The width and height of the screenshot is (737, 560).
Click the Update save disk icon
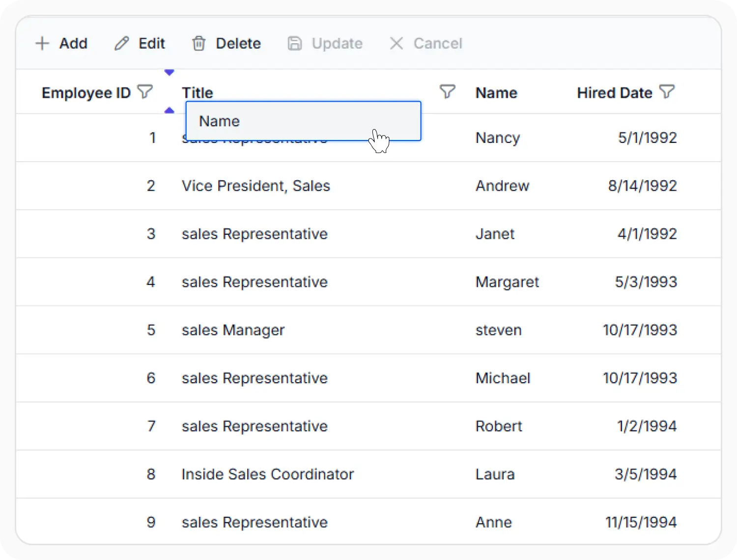click(x=294, y=43)
